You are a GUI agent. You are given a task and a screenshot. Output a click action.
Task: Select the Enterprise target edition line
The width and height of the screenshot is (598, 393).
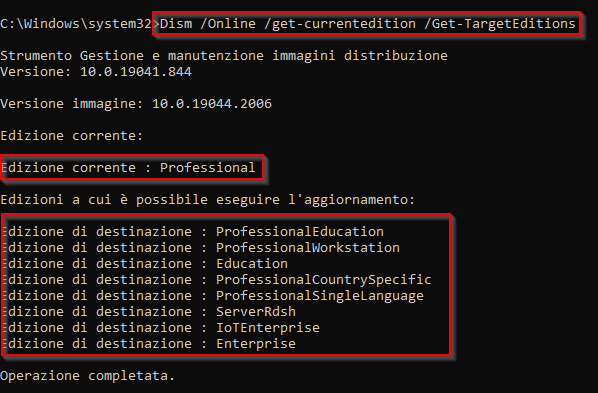pyautogui.click(x=148, y=344)
